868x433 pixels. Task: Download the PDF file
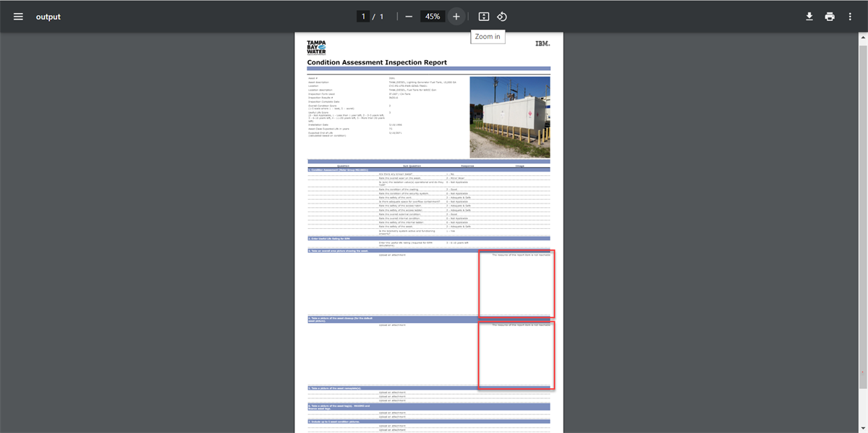click(809, 17)
